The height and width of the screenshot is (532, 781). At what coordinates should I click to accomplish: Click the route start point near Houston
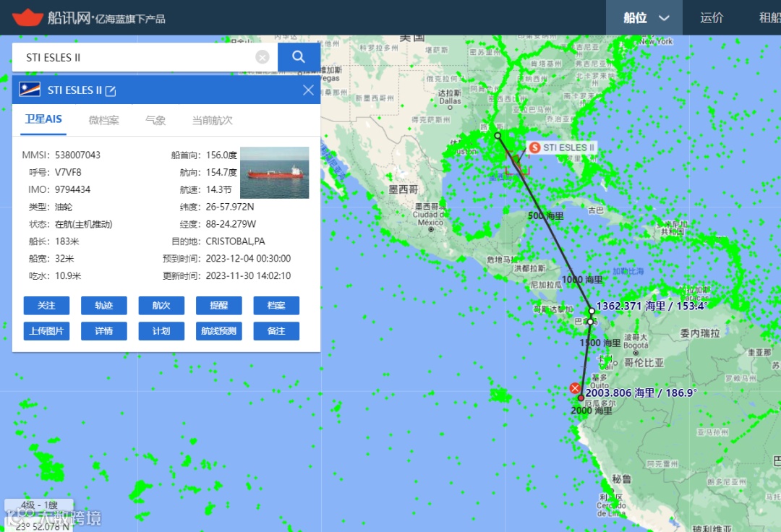[x=498, y=135]
